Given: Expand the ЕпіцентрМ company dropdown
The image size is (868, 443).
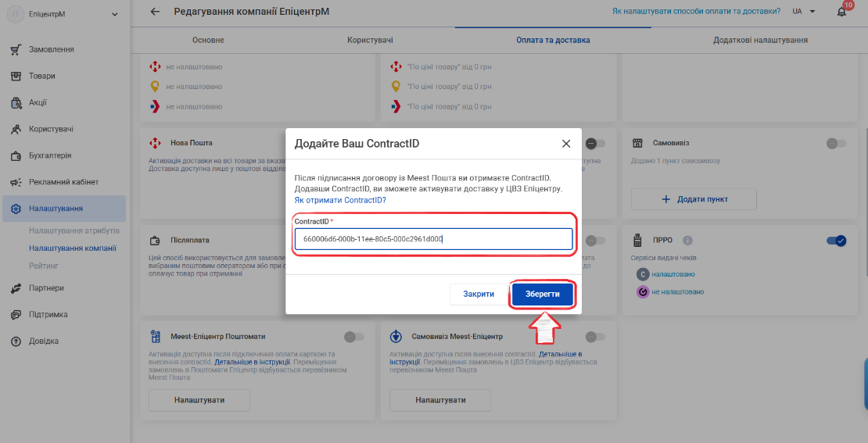Looking at the screenshot, I should coord(115,14).
